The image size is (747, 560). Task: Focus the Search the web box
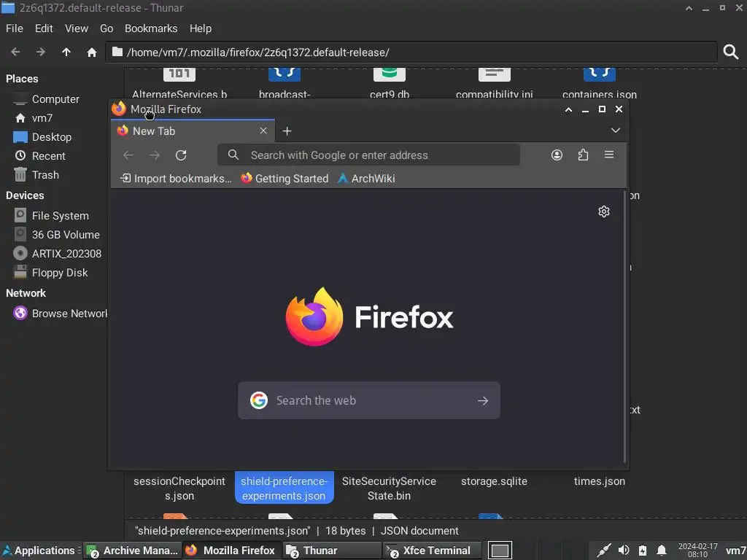point(369,400)
